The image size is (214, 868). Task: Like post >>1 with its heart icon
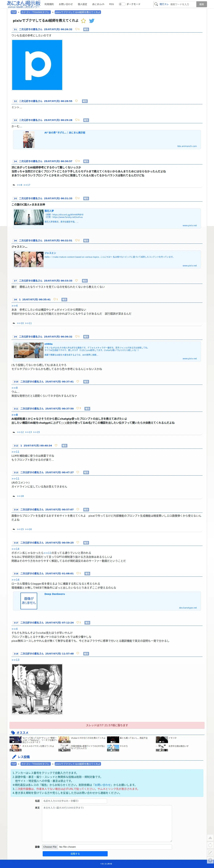pos(76,29)
